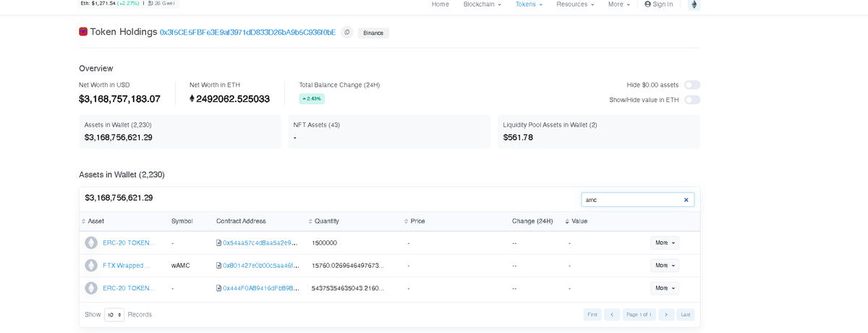Click the token icon in the 1500000 row
868x333 pixels.
pos(91,243)
